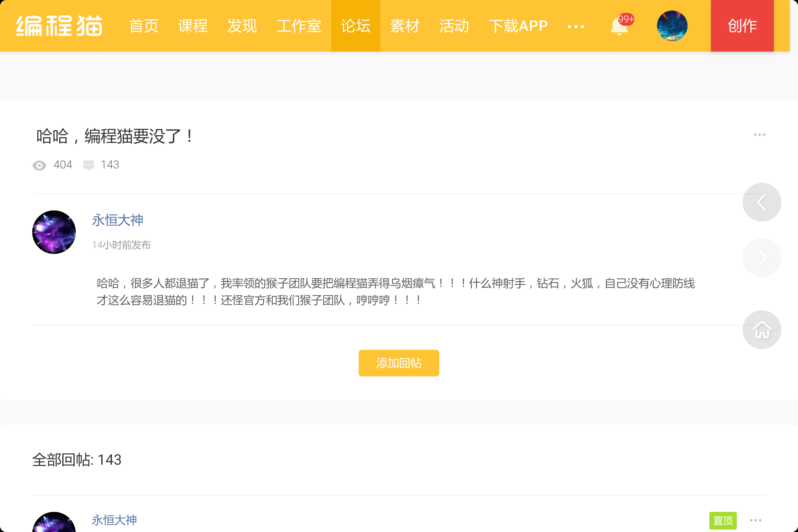Open the notification bell
This screenshot has width=798, height=532.
pyautogui.click(x=619, y=26)
